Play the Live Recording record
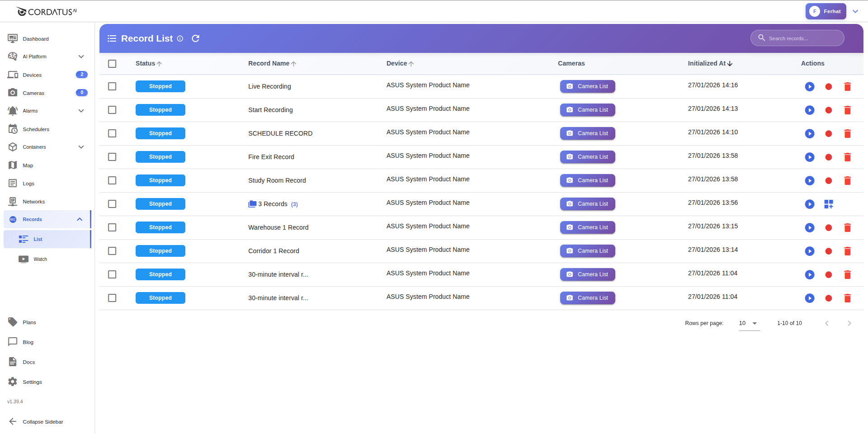 click(x=809, y=86)
